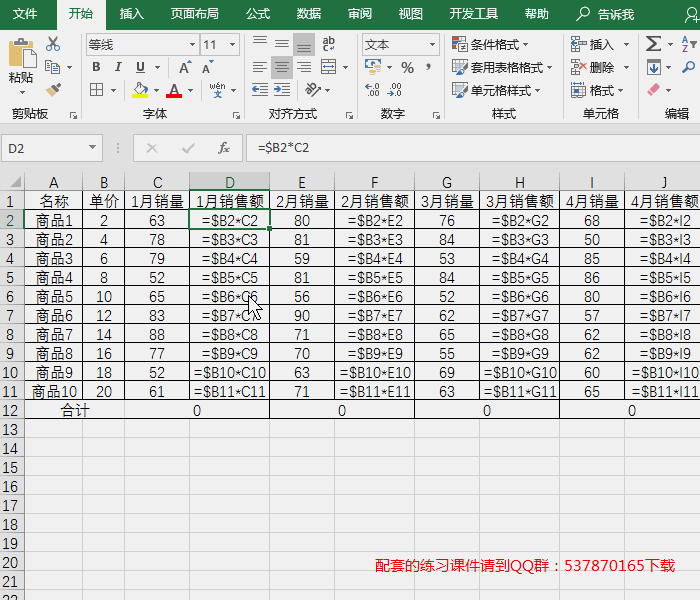Toggle center horizontal alignment

coord(281,67)
